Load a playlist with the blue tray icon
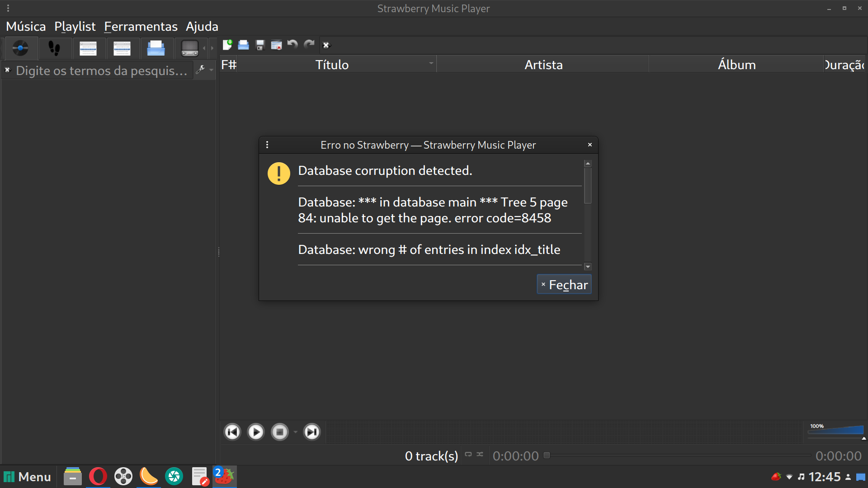 [x=244, y=45]
